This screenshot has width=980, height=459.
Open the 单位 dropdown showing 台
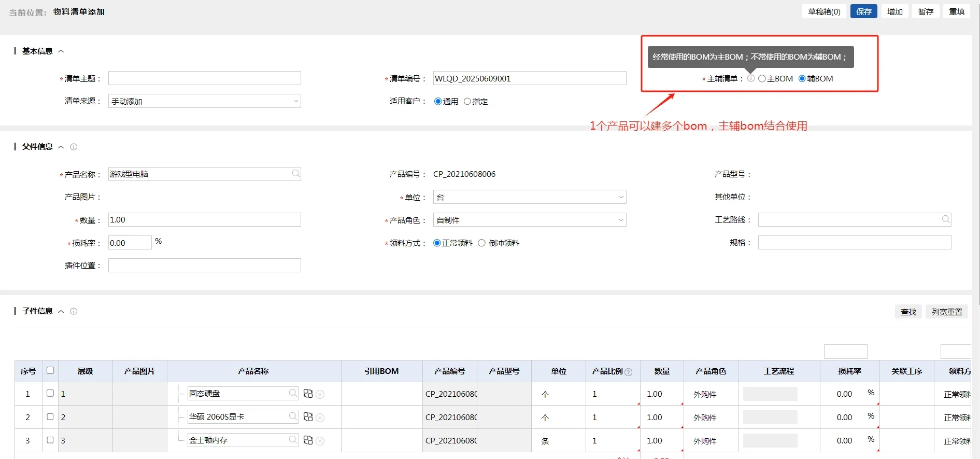tap(530, 197)
